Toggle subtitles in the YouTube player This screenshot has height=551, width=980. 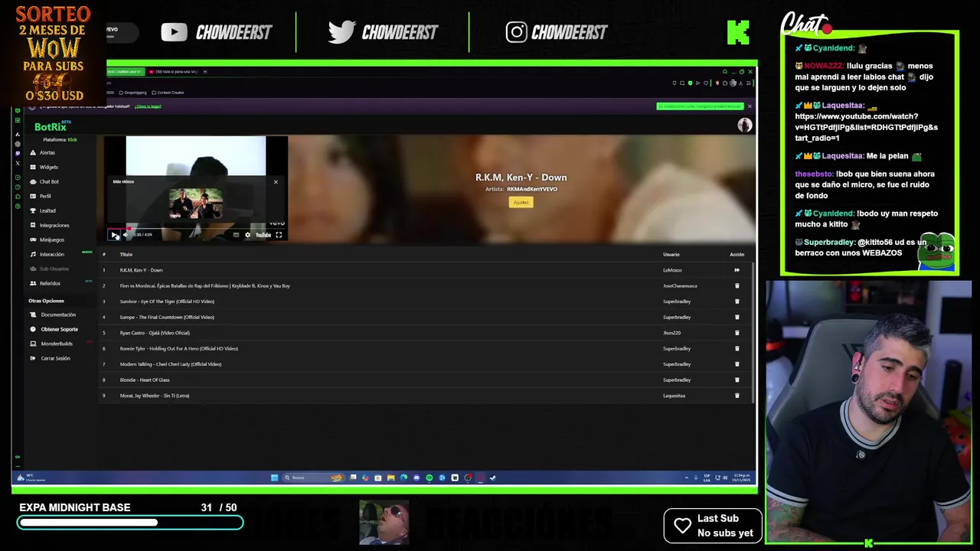(x=236, y=235)
